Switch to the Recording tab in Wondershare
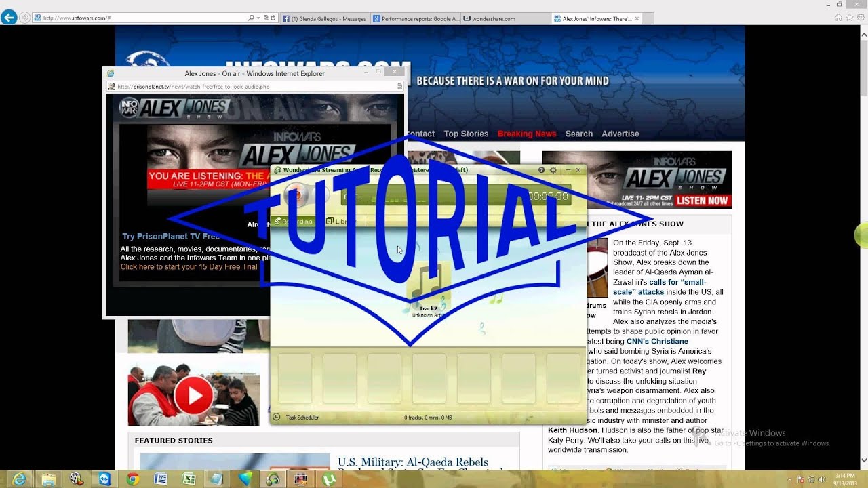Screen dimensions: 868x488 click(x=295, y=222)
